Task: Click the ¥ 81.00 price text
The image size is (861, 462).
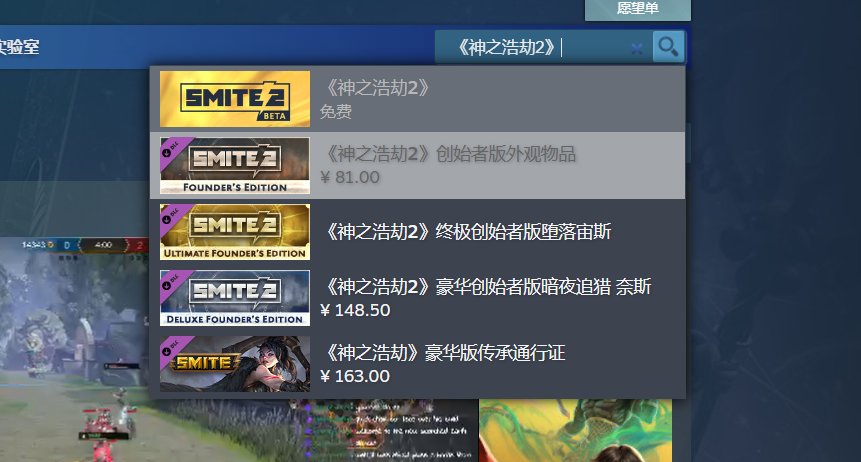Action: pyautogui.click(x=350, y=177)
